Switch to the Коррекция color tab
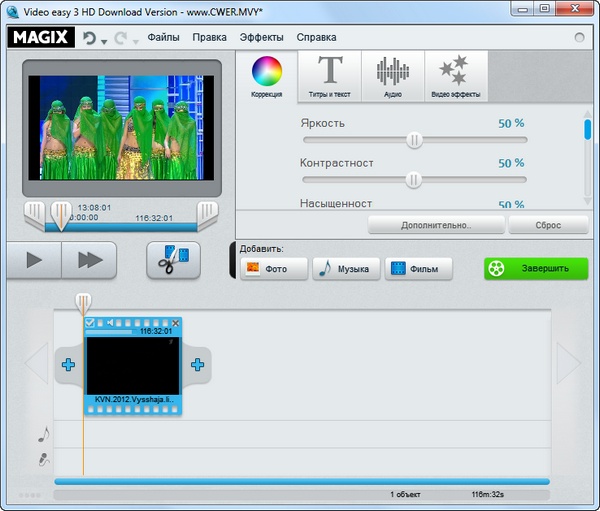The height and width of the screenshot is (511, 600). (x=267, y=77)
